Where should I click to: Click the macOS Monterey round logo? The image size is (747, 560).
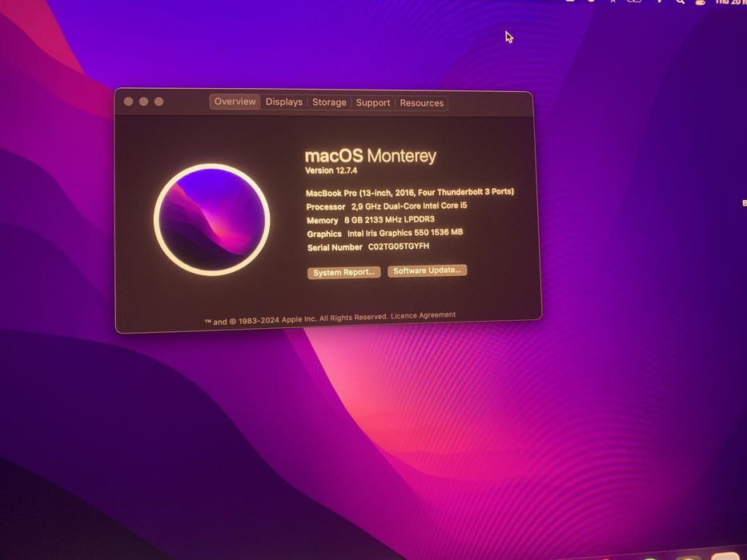[x=212, y=219]
